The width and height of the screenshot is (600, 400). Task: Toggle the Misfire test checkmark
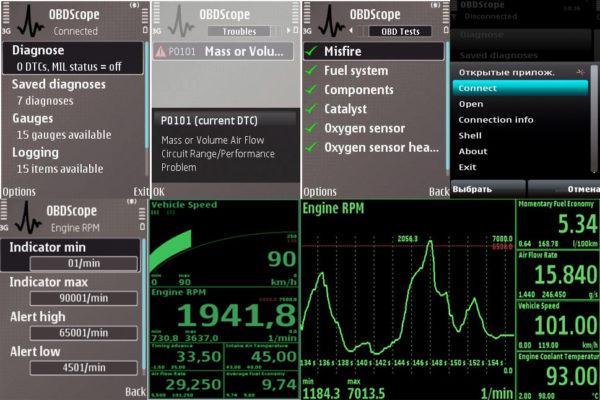[x=312, y=51]
